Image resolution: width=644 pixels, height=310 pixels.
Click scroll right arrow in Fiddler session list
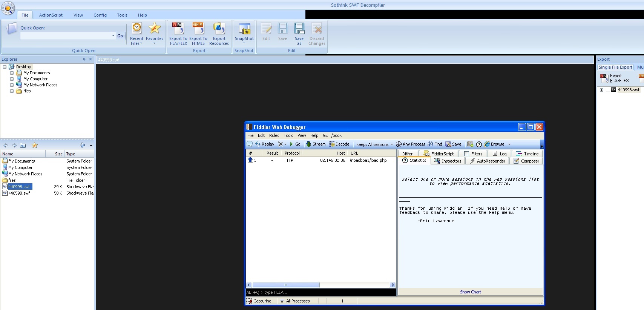point(393,285)
